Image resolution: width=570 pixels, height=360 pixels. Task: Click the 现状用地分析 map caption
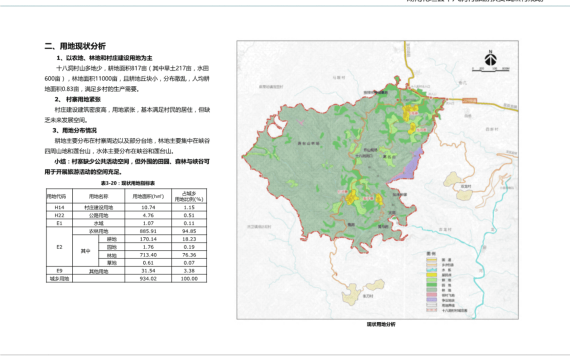[381, 324]
